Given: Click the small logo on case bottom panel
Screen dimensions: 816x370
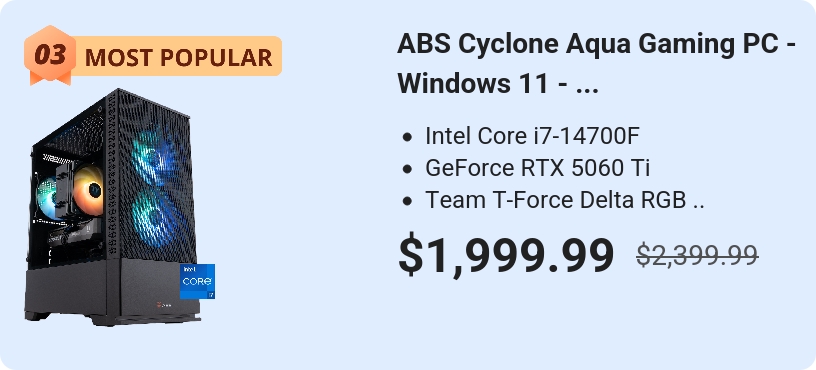Looking at the screenshot, I should [164, 305].
